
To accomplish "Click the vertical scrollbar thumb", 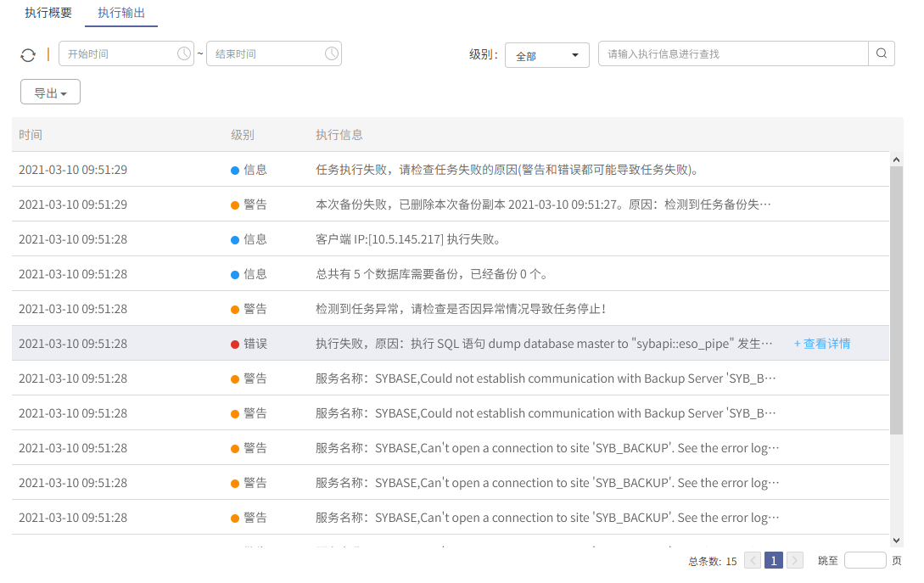I will click(896, 300).
